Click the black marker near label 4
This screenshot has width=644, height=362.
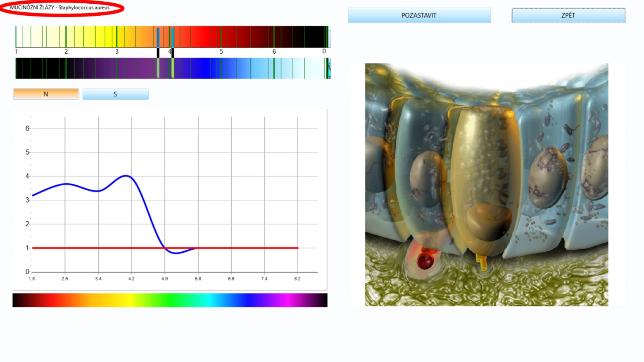(x=173, y=53)
